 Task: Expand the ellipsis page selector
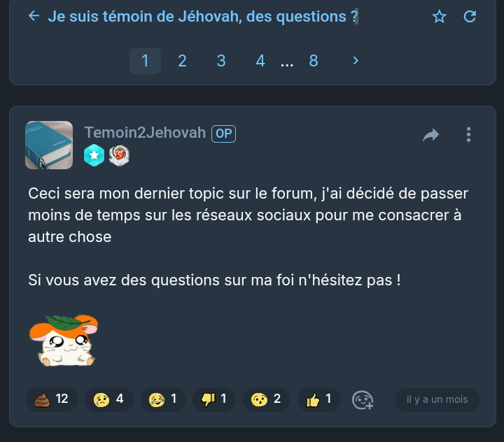(287, 62)
